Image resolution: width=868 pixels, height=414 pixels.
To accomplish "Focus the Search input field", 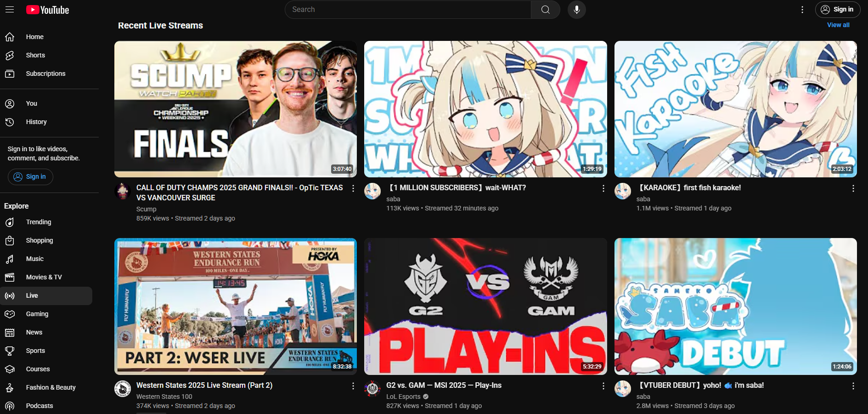I will pyautogui.click(x=408, y=10).
